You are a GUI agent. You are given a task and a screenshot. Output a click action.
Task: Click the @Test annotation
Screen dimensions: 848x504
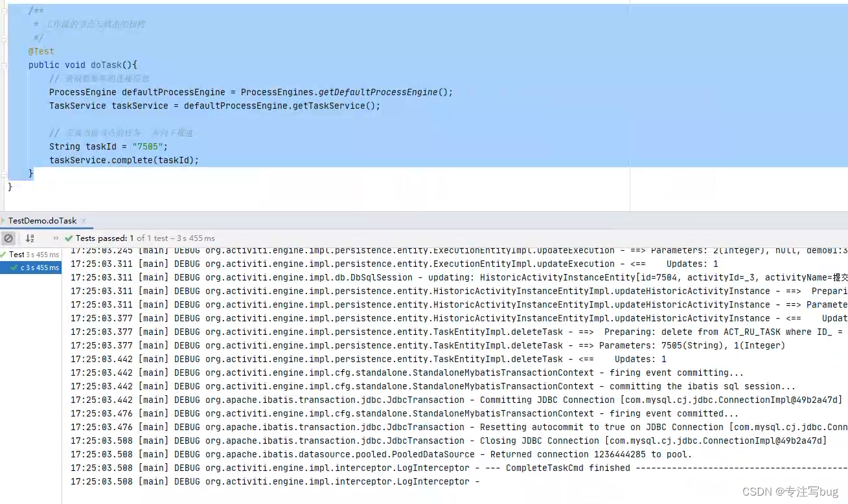pos(41,51)
